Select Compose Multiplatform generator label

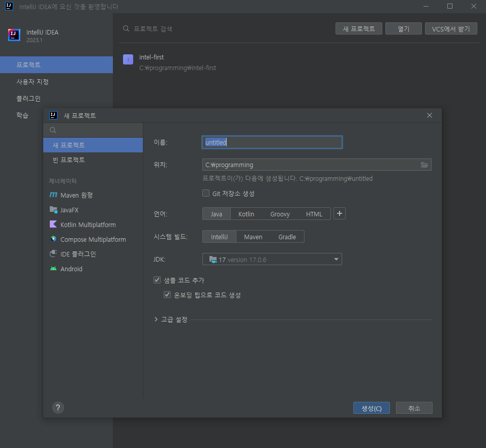point(93,239)
